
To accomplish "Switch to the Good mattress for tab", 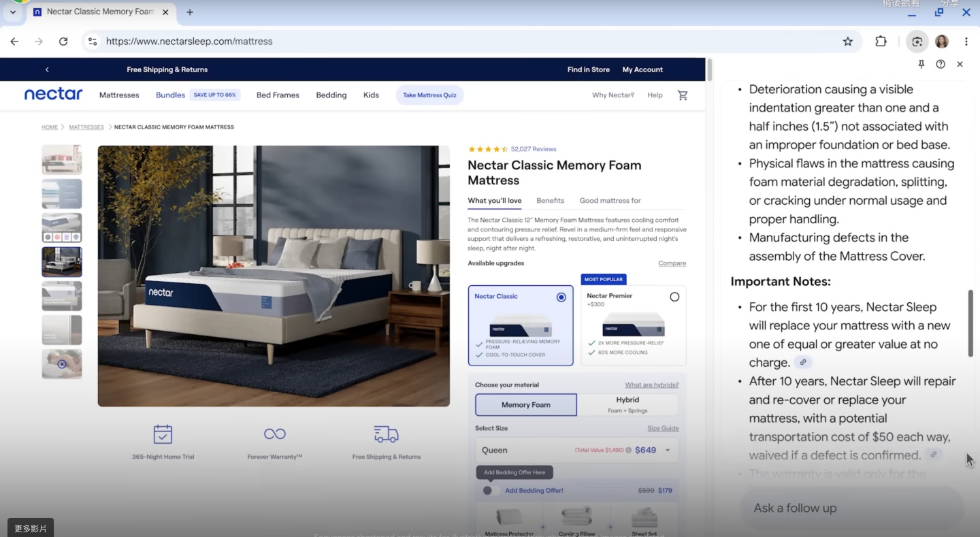I will tap(610, 201).
